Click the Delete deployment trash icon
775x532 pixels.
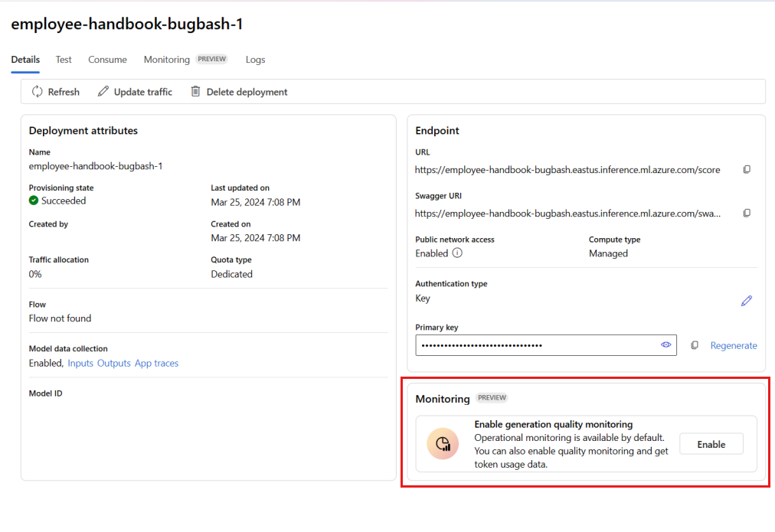click(x=196, y=91)
